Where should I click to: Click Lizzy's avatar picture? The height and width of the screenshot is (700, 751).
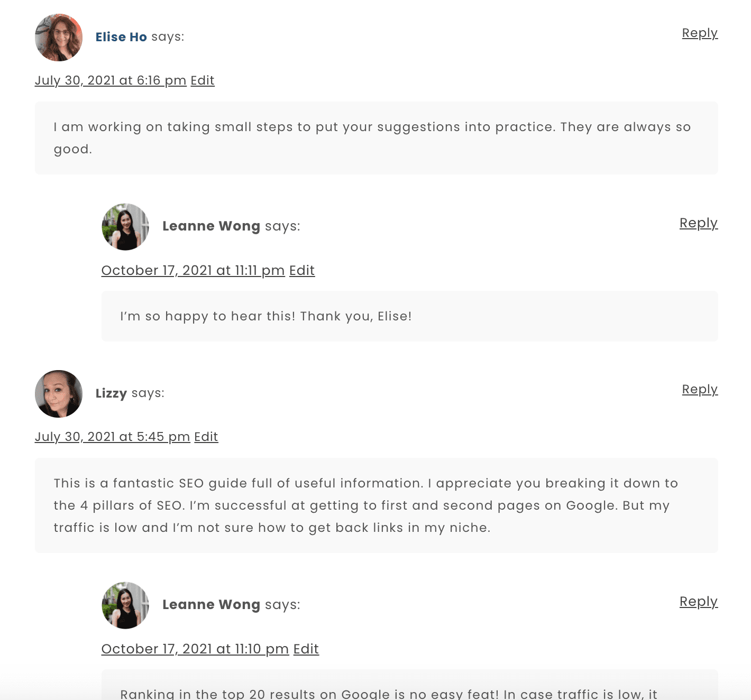point(58,394)
